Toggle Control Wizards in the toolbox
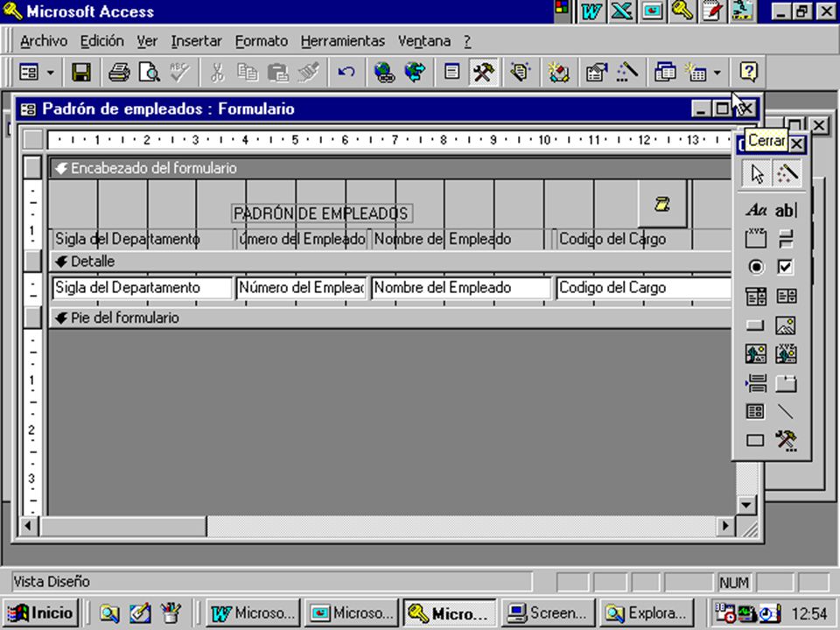 coord(787,174)
